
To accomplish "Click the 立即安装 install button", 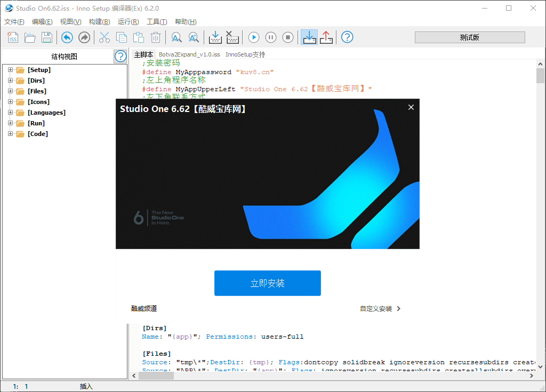I will pyautogui.click(x=268, y=283).
